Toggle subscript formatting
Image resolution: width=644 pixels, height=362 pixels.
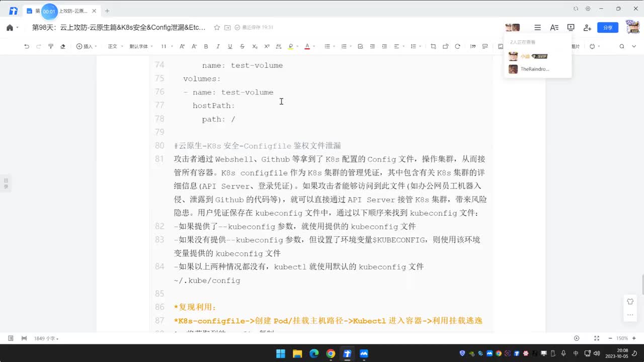click(x=255, y=46)
